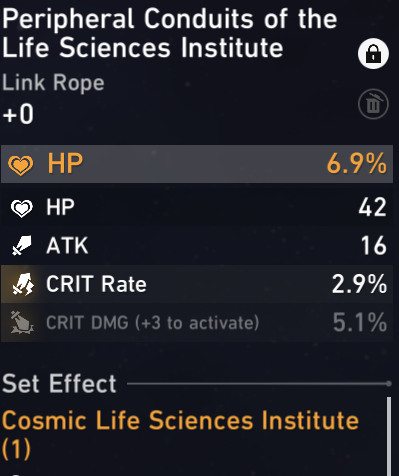Click the +0 enhancement level text
399x476 pixels.
coord(18,114)
